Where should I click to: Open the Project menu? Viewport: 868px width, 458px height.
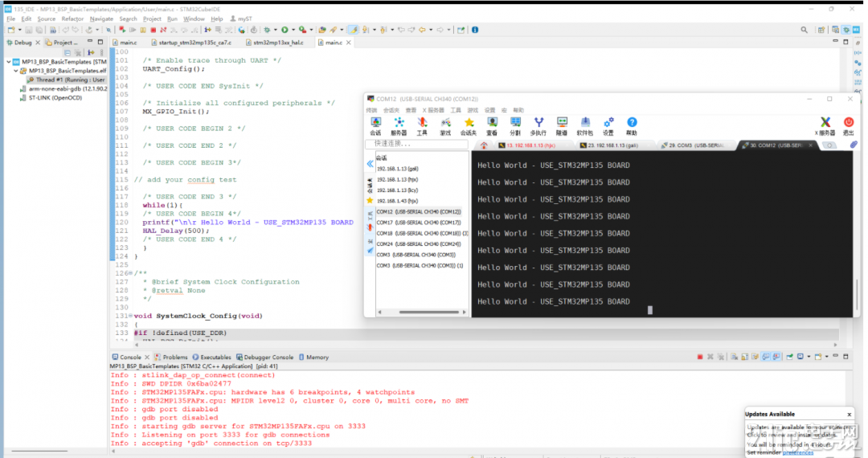152,18
